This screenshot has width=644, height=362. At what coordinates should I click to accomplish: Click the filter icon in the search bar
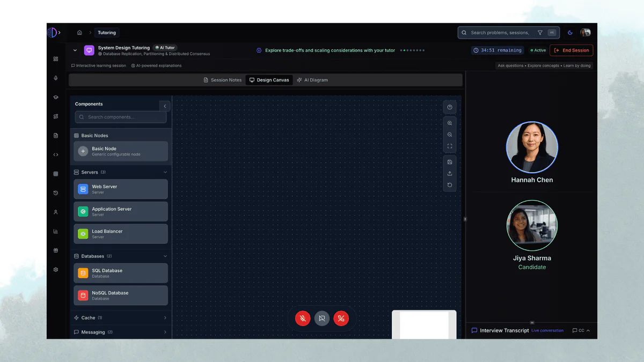tap(540, 33)
